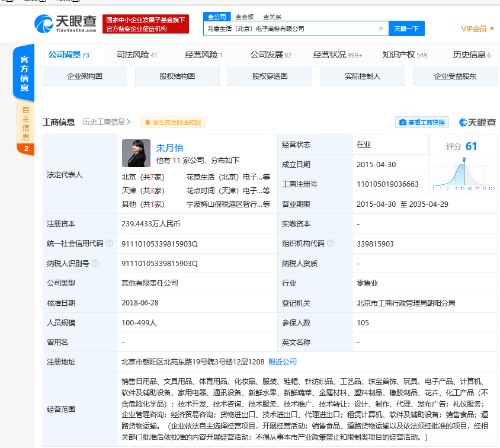This screenshot has height=448, width=500.
Task: Click registered capital value 239.4433万人民币
Action: click(151, 224)
